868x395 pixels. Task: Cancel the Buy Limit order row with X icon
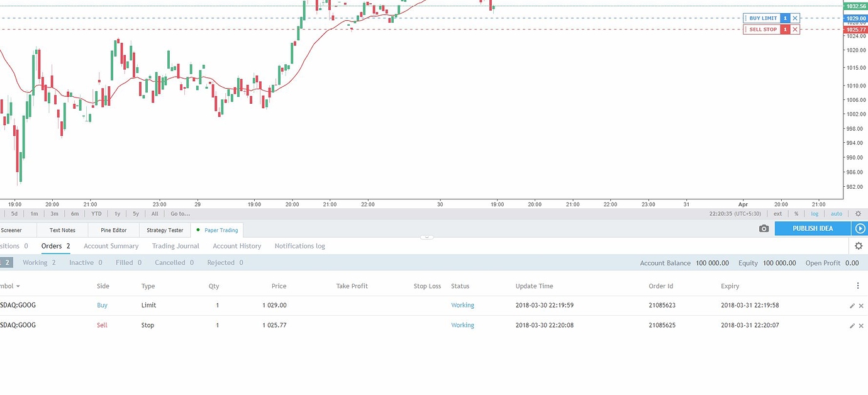pyautogui.click(x=861, y=306)
